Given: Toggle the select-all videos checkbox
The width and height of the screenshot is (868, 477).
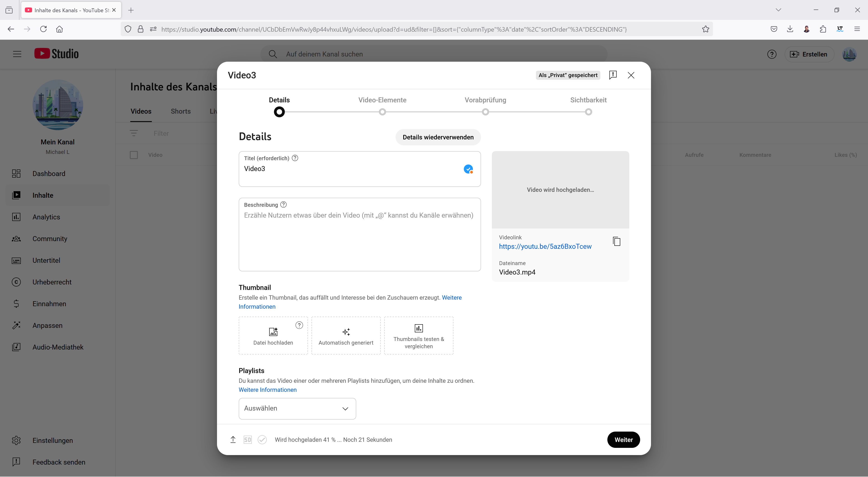Looking at the screenshot, I should coord(134,155).
